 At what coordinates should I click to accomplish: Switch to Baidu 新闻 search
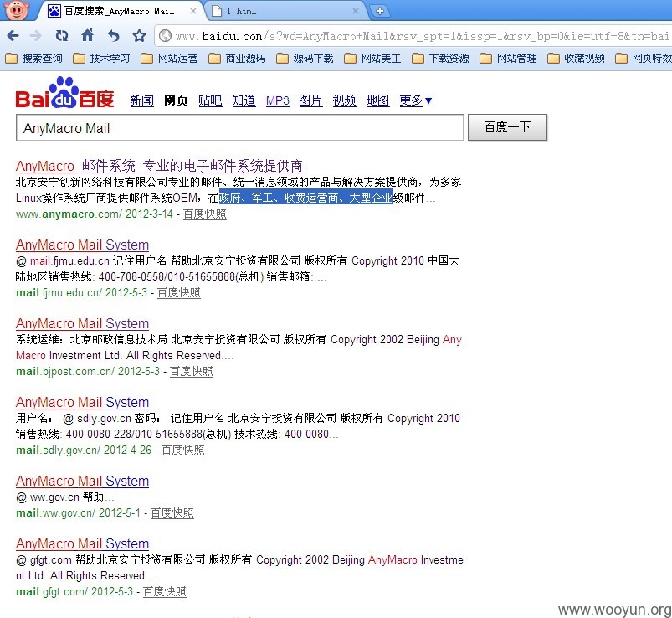coord(142,100)
